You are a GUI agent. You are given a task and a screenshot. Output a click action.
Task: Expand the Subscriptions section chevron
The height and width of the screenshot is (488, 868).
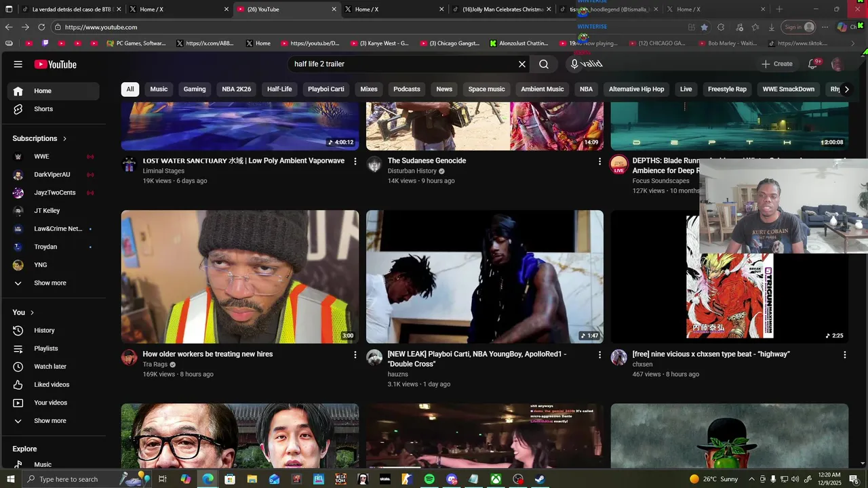65,138
